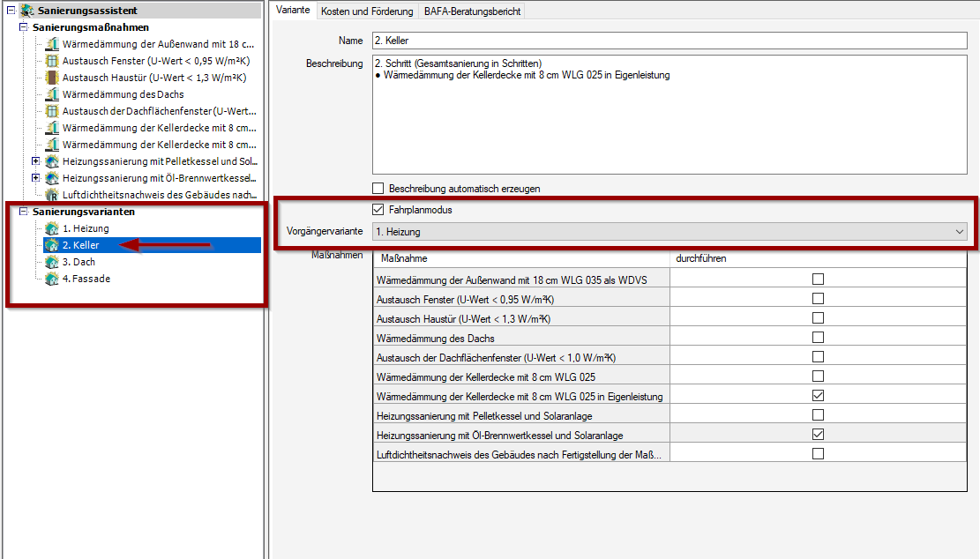The width and height of the screenshot is (980, 559).
Task: Click the 3. Dach variant icon
Action: point(52,263)
